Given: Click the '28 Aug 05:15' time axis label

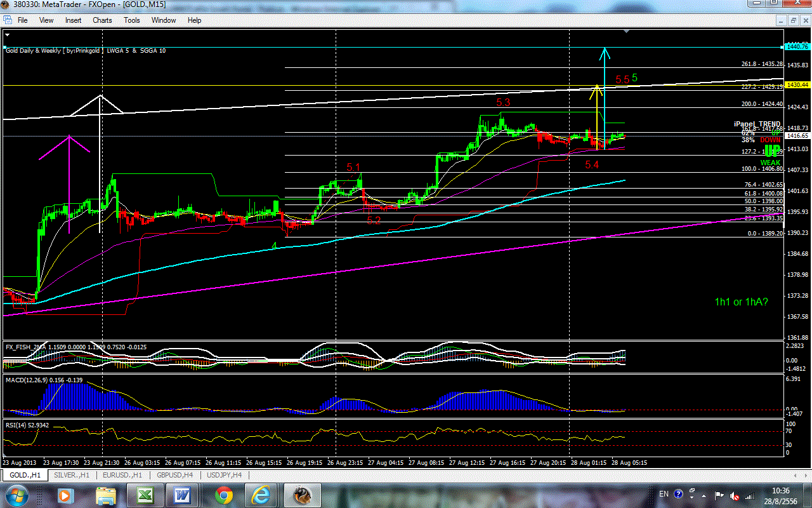Looking at the screenshot, I should [x=628, y=462].
